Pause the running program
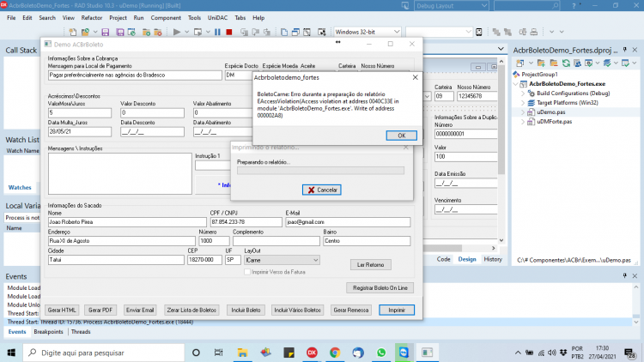The width and height of the screenshot is (644, 362). [217, 32]
